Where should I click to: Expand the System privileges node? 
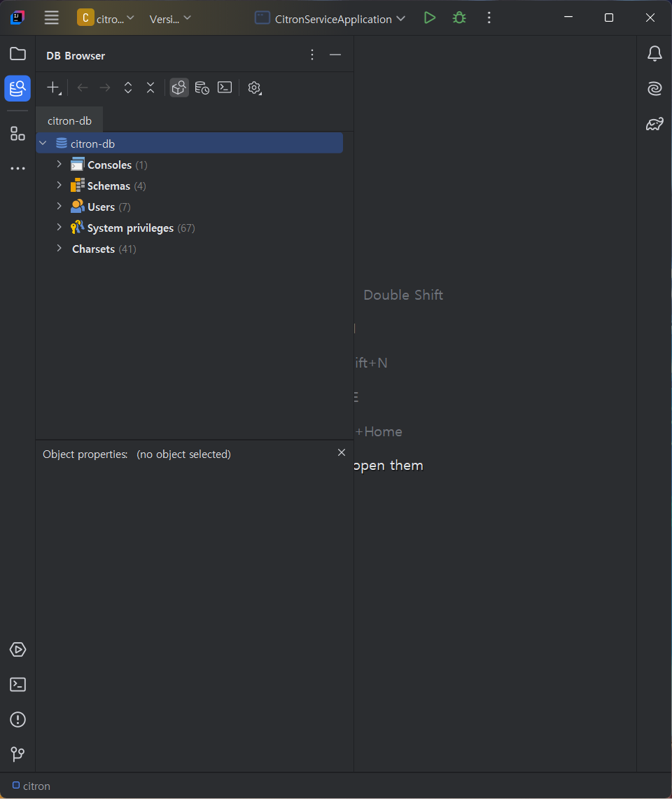pyautogui.click(x=59, y=228)
